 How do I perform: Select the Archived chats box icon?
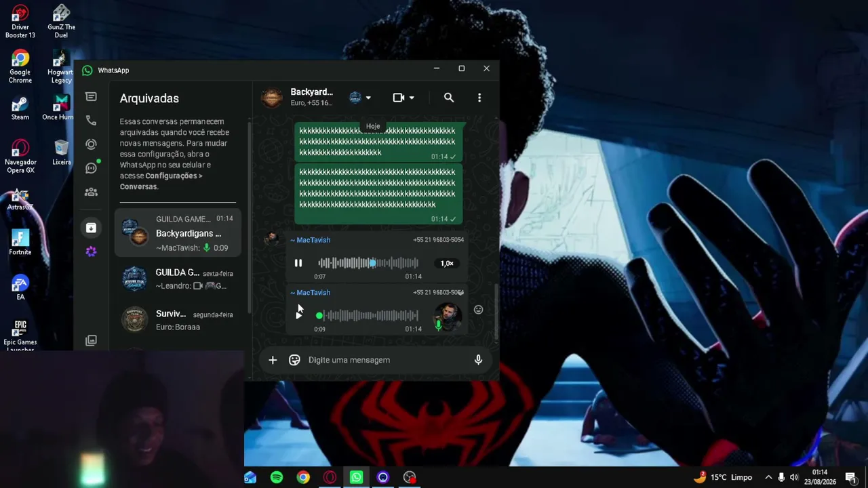coord(91,228)
